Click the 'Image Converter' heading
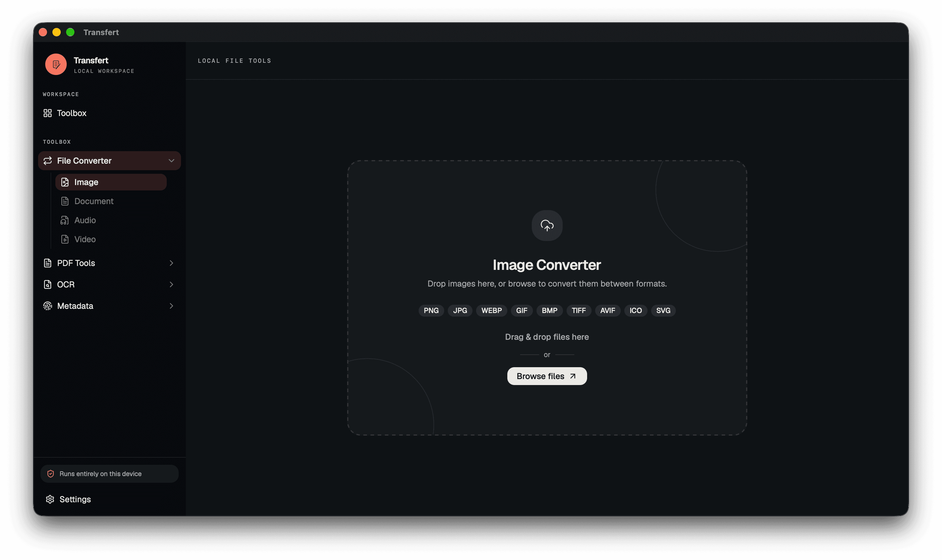The width and height of the screenshot is (942, 560). pyautogui.click(x=547, y=265)
